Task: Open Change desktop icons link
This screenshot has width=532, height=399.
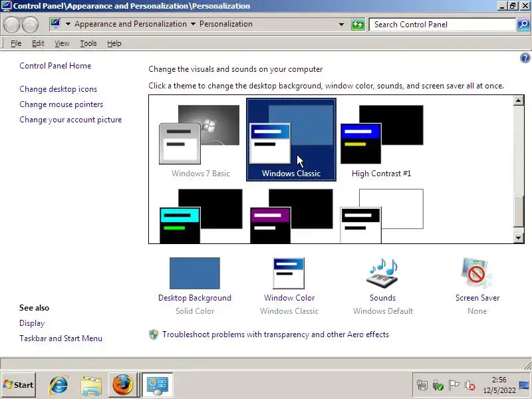Action: click(x=58, y=89)
